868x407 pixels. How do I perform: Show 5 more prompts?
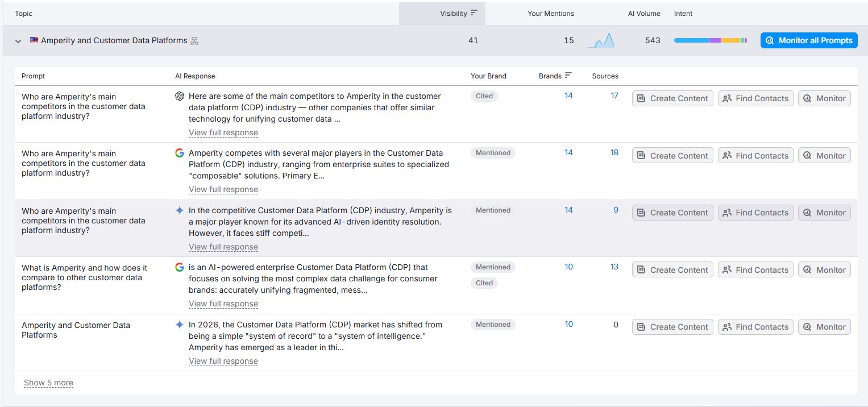[48, 383]
